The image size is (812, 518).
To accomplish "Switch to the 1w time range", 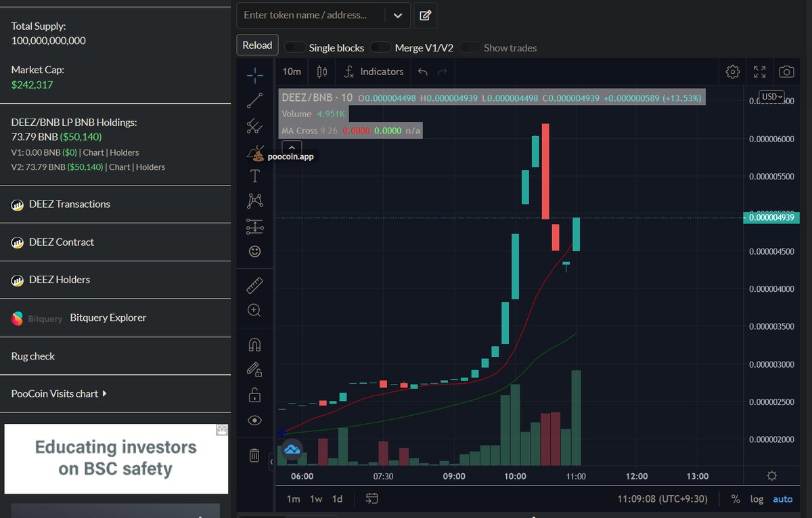I will pos(316,499).
